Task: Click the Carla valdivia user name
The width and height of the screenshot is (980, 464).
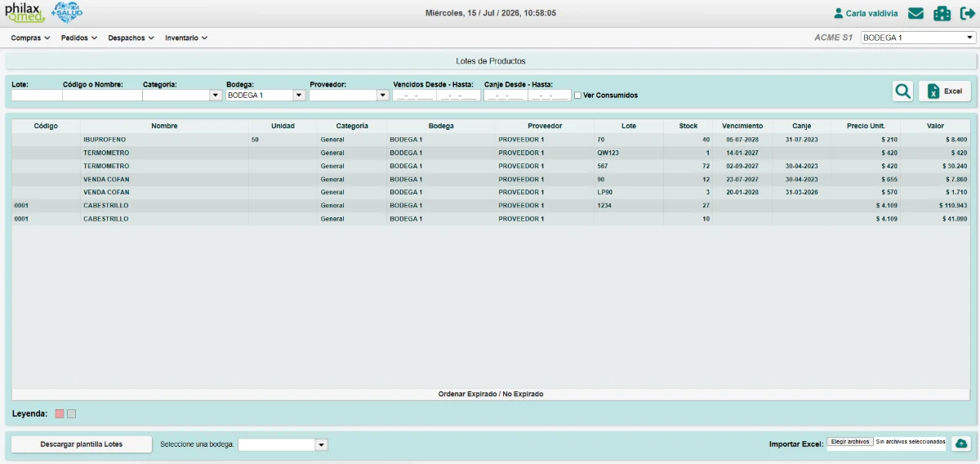Action: point(873,13)
